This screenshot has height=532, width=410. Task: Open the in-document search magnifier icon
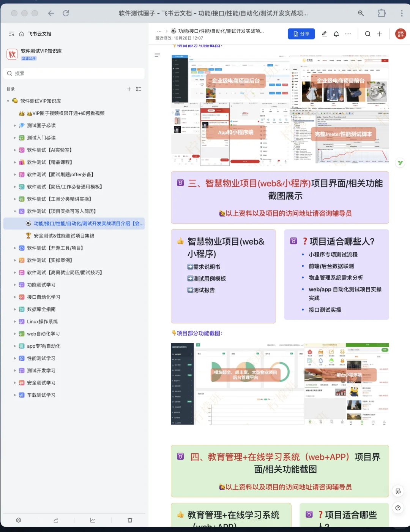click(x=367, y=34)
